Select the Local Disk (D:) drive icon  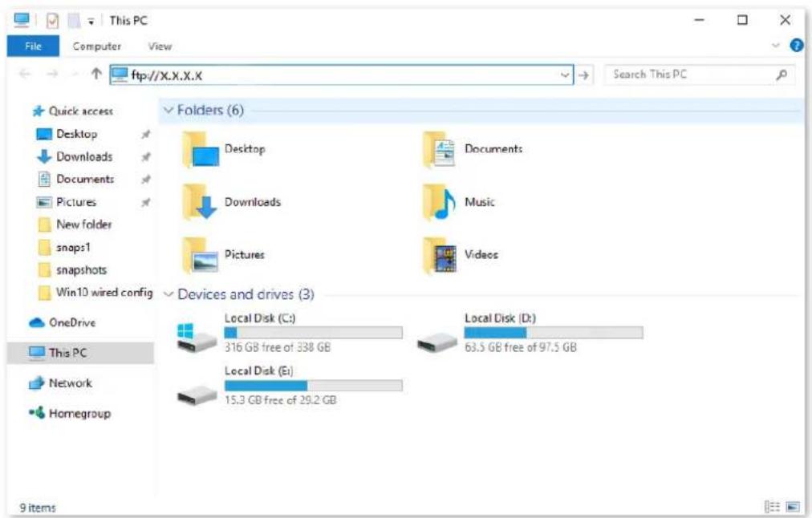(436, 342)
